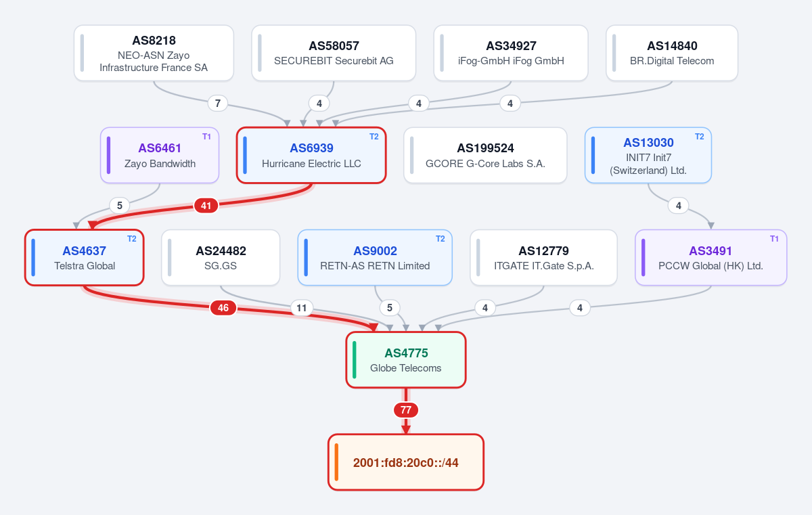Open the AS24482 SG.GS node
Screen dimensions: 812x515
tap(221, 258)
